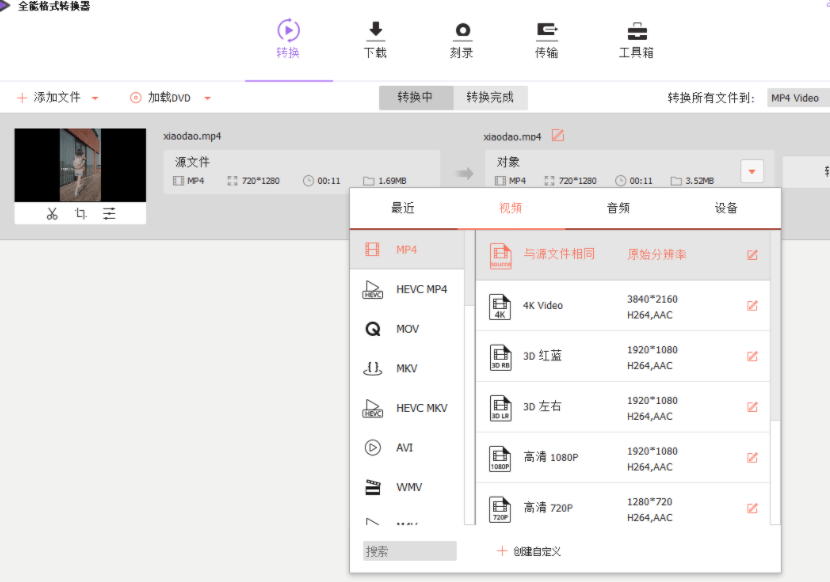This screenshot has height=582, width=830.
Task: Rename output file xiaodao.mp4 with edit icon
Action: click(x=558, y=136)
